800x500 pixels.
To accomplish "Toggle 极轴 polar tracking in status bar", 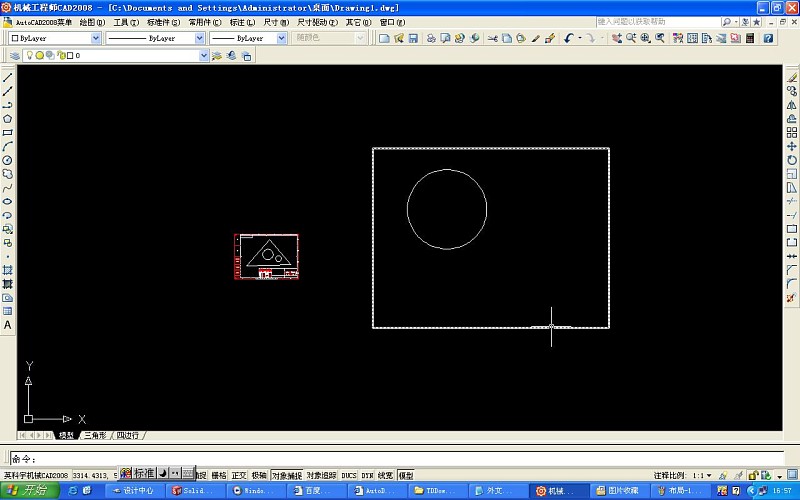I will (259, 476).
